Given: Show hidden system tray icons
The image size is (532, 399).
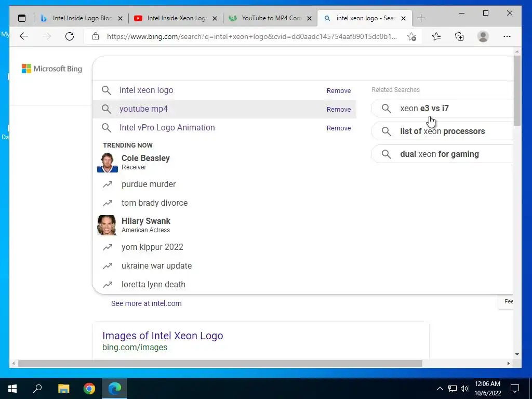Looking at the screenshot, I should coord(440,389).
